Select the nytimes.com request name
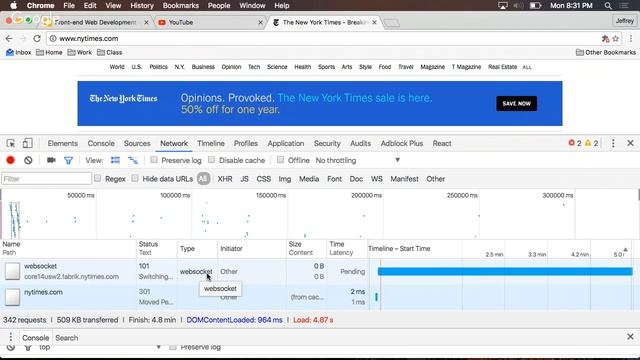The height and width of the screenshot is (360, 640). [x=43, y=292]
